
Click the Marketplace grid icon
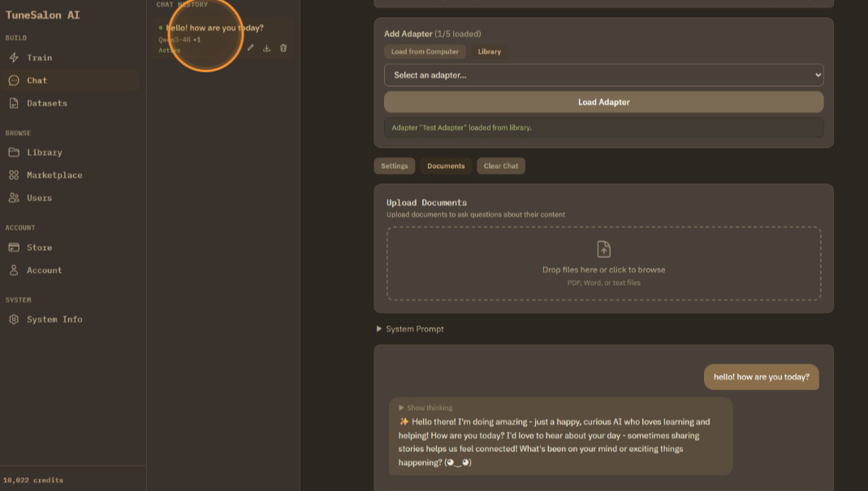(x=14, y=175)
